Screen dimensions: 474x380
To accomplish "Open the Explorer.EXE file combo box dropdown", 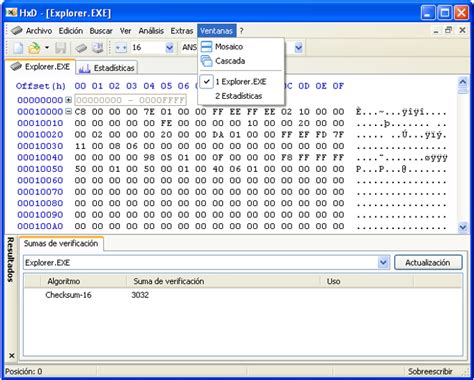I will tap(383, 263).
